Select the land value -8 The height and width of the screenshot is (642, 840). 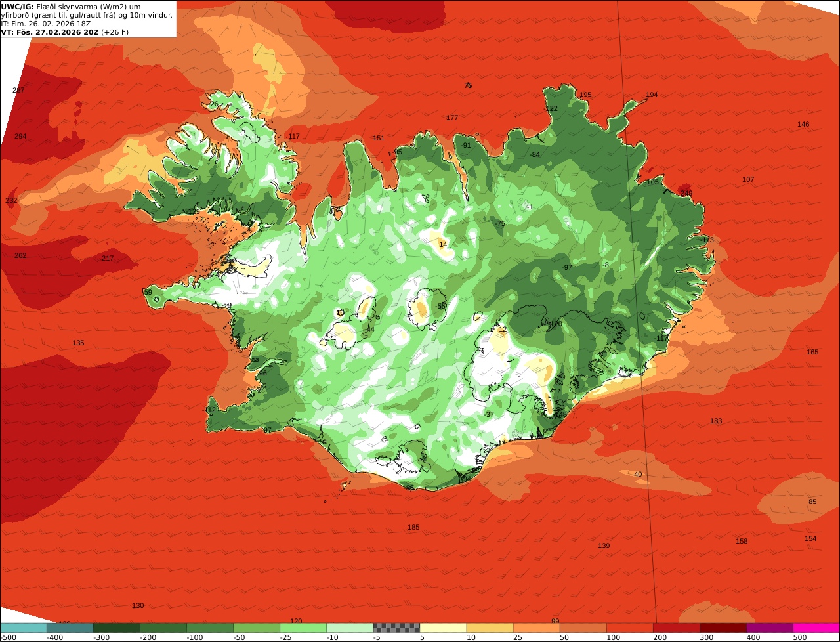click(x=606, y=265)
